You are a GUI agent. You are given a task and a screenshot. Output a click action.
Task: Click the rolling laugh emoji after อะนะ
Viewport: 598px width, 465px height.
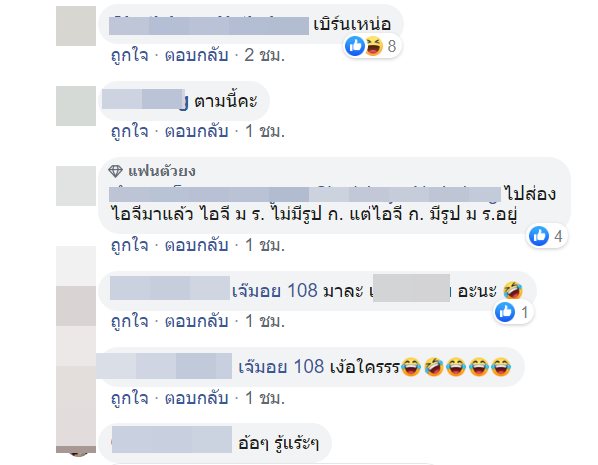(513, 291)
